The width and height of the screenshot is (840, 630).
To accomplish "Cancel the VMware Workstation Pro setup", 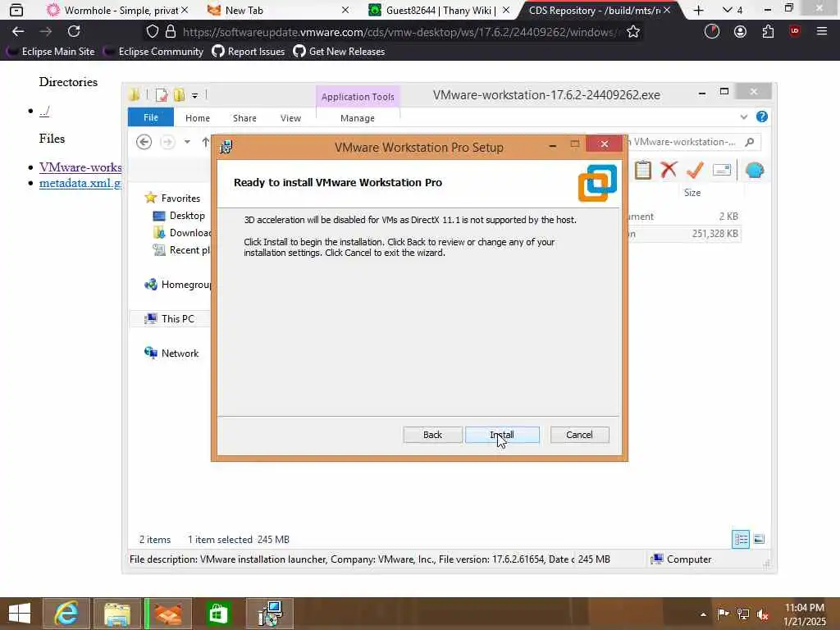I will pyautogui.click(x=579, y=435).
